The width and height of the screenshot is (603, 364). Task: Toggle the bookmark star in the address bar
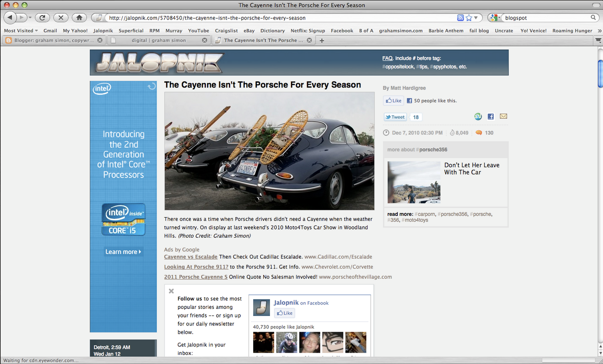tap(469, 17)
